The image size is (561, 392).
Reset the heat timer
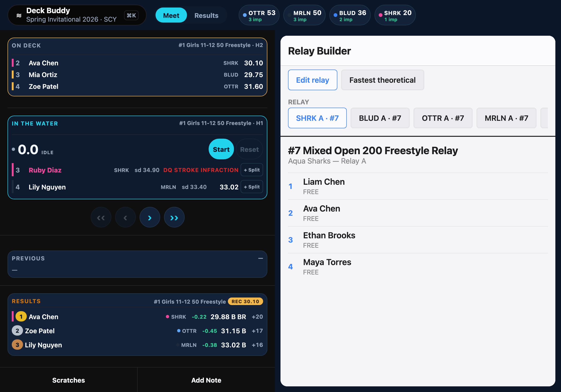[249, 149]
